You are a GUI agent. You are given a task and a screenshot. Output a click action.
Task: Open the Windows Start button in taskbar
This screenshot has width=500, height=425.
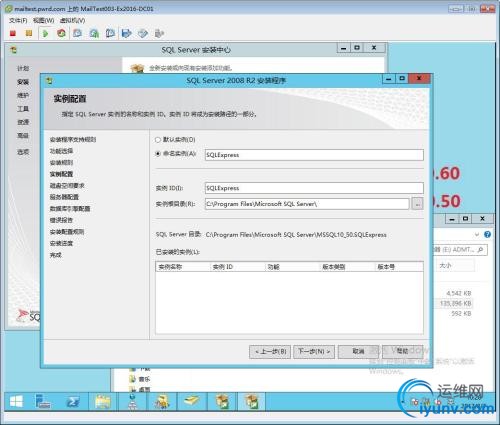click(x=16, y=401)
